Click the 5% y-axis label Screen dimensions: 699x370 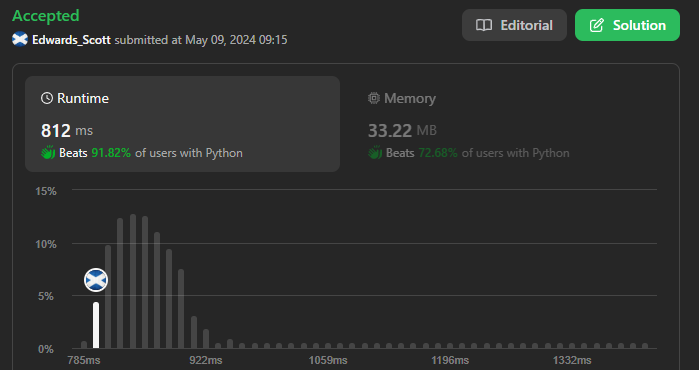[x=46, y=296]
